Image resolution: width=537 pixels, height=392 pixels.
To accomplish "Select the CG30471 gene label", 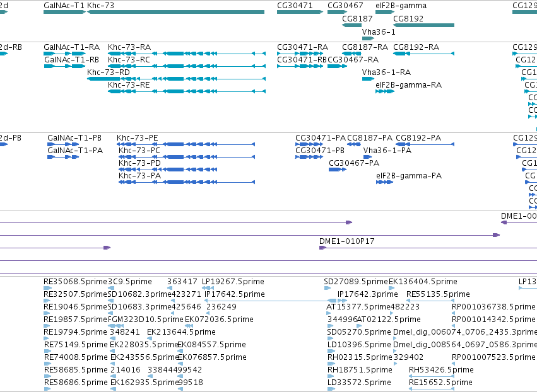I will (x=295, y=6).
